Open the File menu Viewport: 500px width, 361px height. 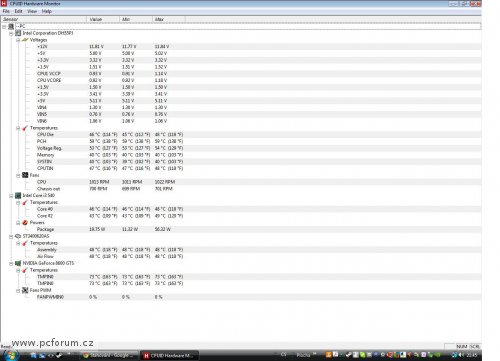[6, 11]
